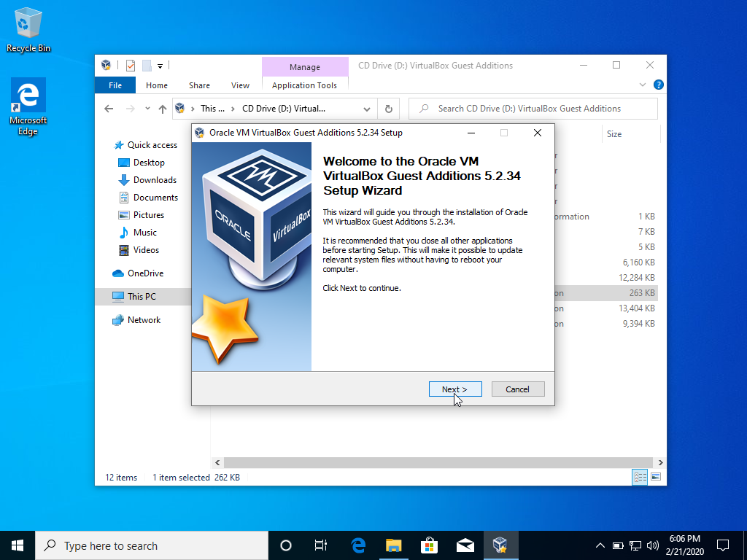Open the Application Tools tab
This screenshot has height=560, width=747.
pos(304,85)
